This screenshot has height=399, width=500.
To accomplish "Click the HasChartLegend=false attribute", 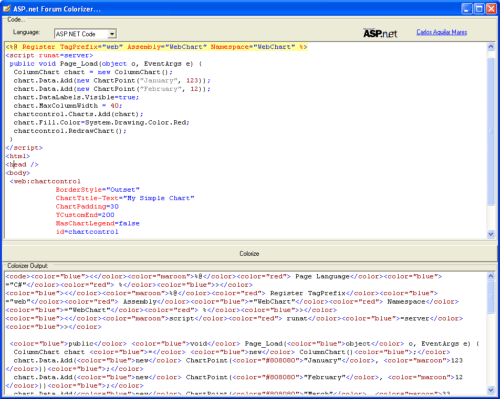I will (98, 223).
